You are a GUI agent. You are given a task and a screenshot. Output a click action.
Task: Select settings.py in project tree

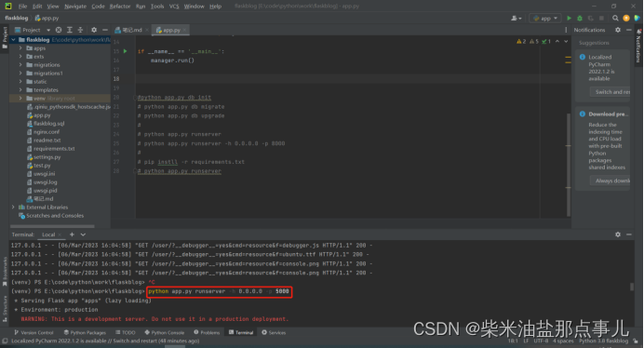(47, 157)
